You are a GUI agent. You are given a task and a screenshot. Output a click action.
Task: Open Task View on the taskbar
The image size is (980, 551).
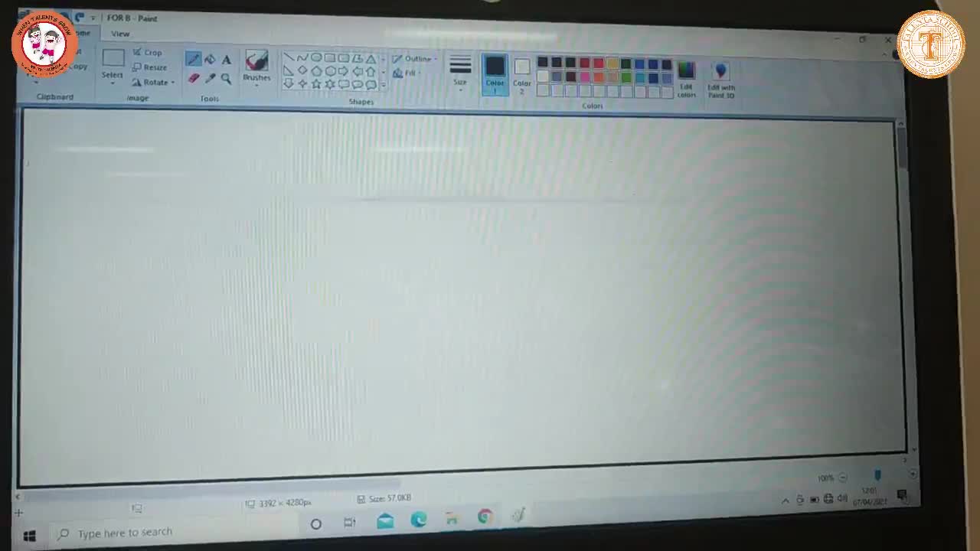[350, 523]
